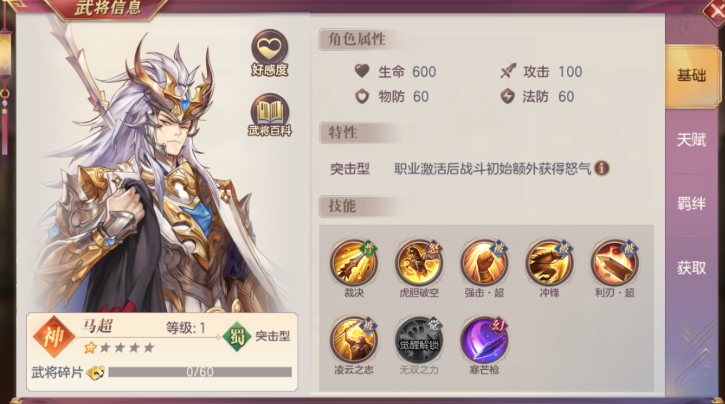
Task: Switch to the 羁绊 tab
Action: pyautogui.click(x=692, y=203)
